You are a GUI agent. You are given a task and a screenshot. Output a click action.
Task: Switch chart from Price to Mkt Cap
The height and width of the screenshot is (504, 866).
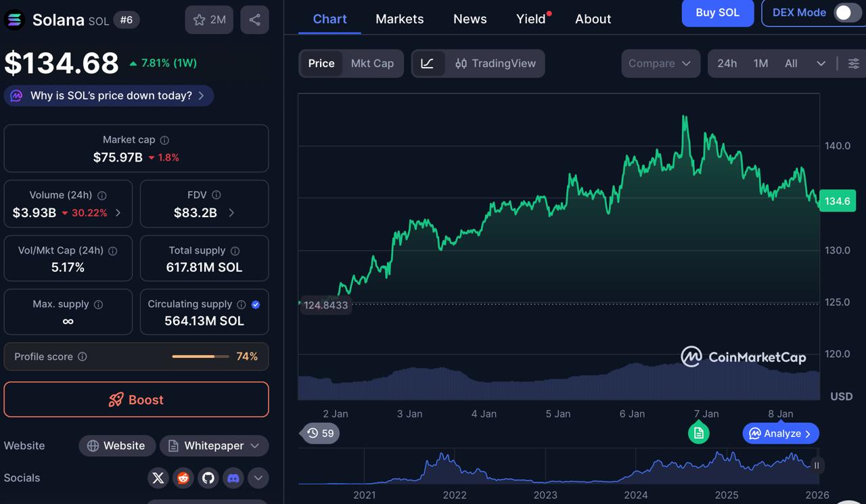tap(372, 63)
